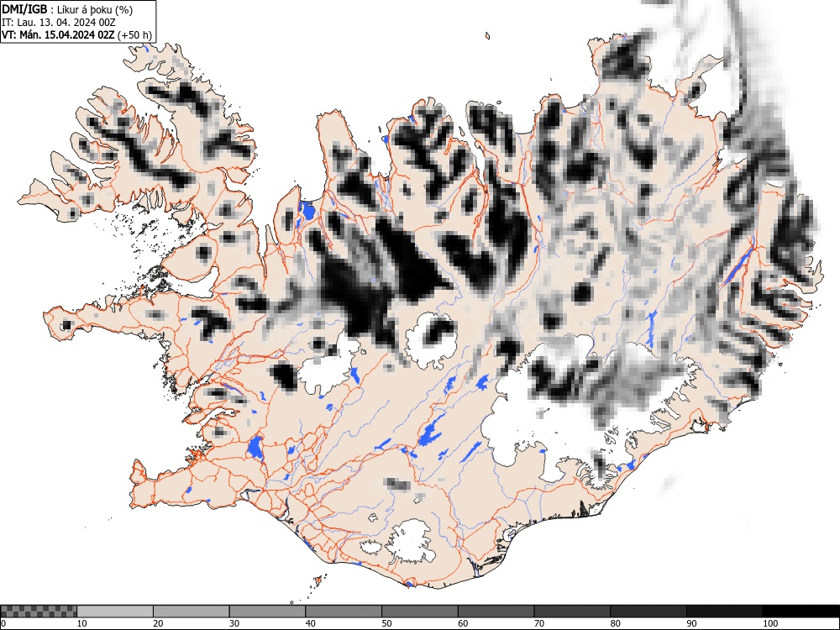Select the legend swatch starting at 30
This screenshot has height=630, width=840.
267,612
